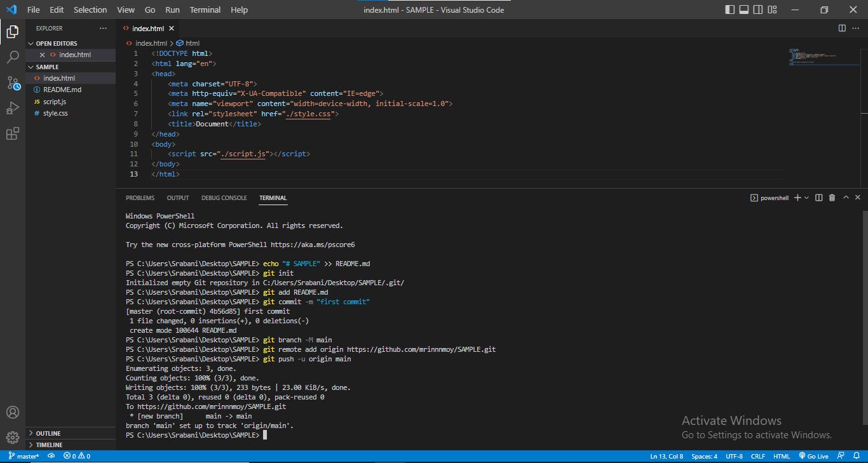Switch to the Problems tab
This screenshot has width=868, height=463.
[x=140, y=198]
